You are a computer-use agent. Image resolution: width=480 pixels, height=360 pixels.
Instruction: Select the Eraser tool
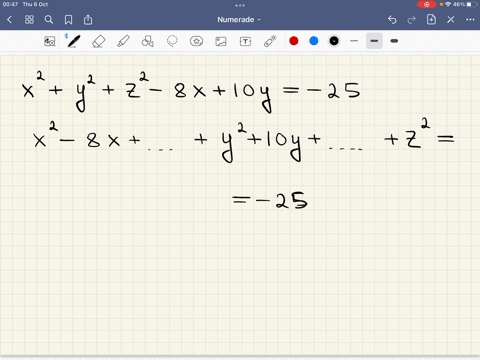point(98,41)
